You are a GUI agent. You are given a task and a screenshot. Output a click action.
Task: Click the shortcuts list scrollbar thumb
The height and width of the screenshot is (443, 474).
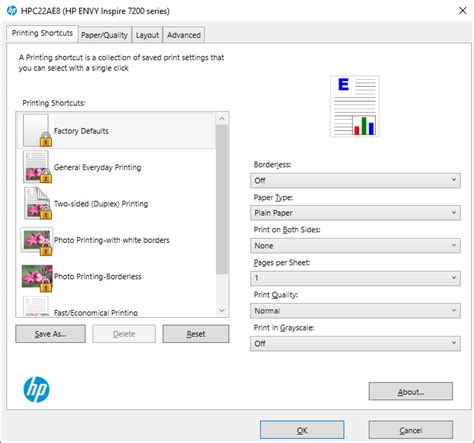coord(222,199)
